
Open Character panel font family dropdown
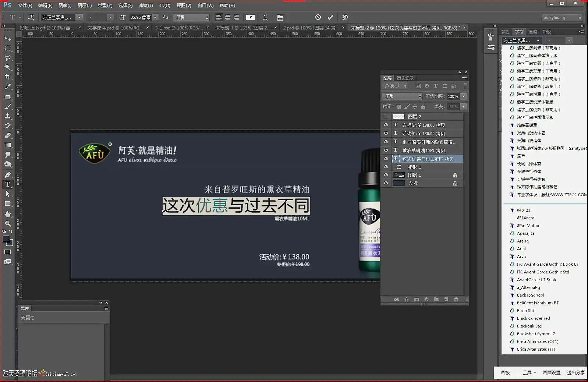(538, 40)
